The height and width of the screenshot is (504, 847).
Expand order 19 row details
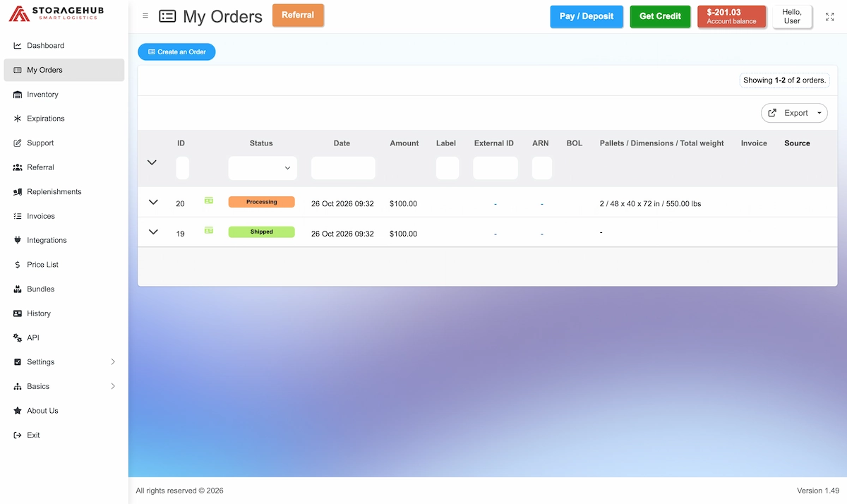pyautogui.click(x=153, y=232)
